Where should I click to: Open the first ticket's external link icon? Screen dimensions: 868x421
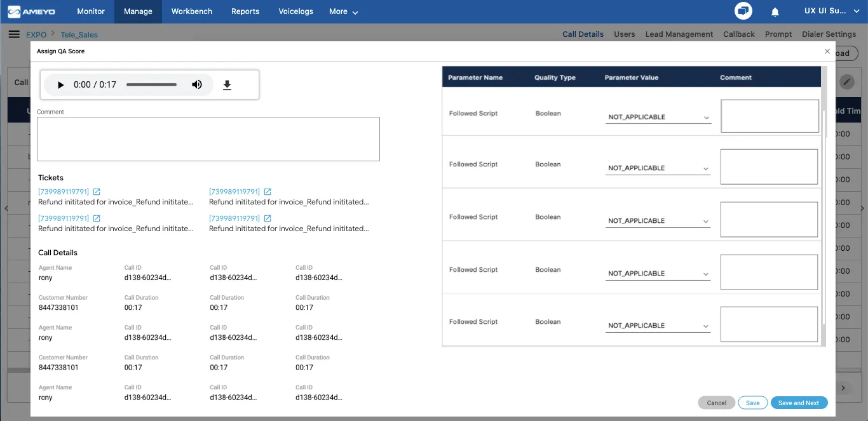(x=97, y=192)
